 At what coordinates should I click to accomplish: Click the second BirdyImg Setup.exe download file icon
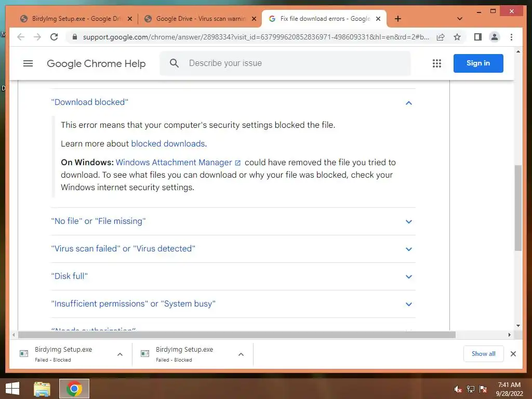point(145,354)
